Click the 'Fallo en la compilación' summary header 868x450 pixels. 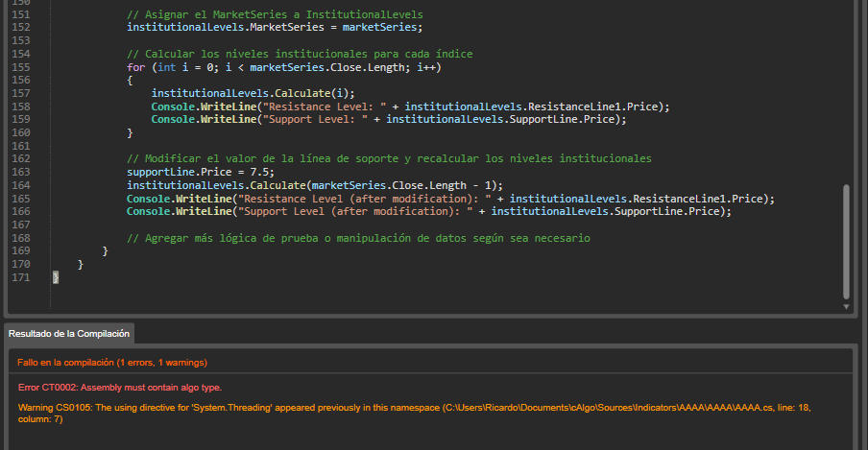coord(112,363)
